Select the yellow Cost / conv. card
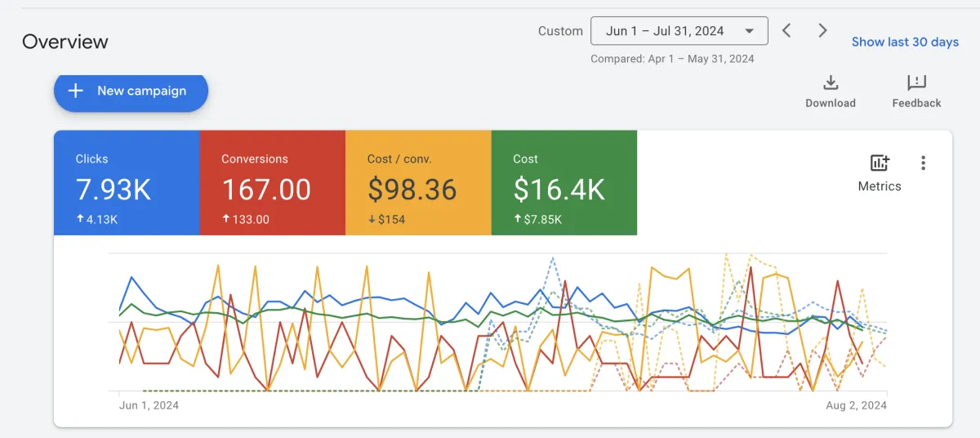Viewport: 980px width, 438px height. [418, 182]
